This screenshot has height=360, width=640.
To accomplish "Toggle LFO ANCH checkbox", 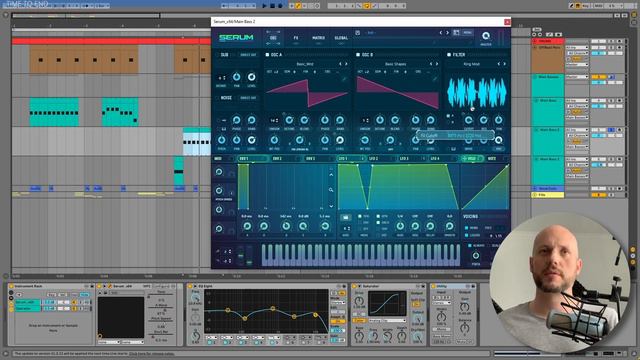I will (x=378, y=222).
